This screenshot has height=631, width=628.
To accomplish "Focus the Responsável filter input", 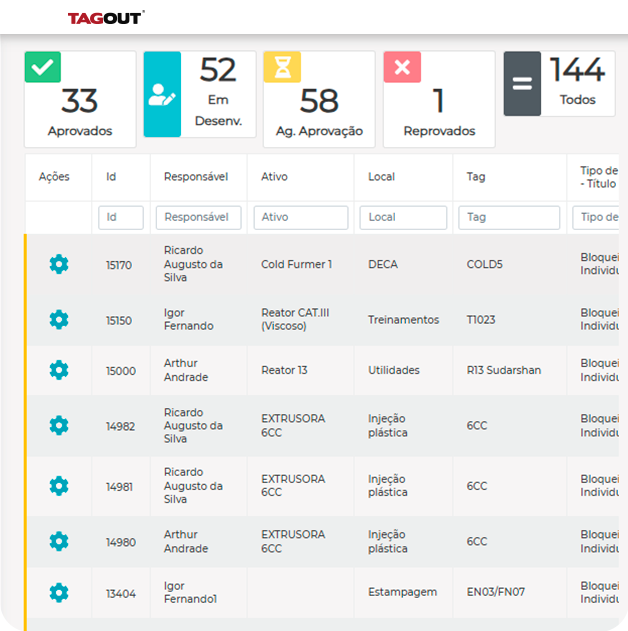I will [198, 217].
